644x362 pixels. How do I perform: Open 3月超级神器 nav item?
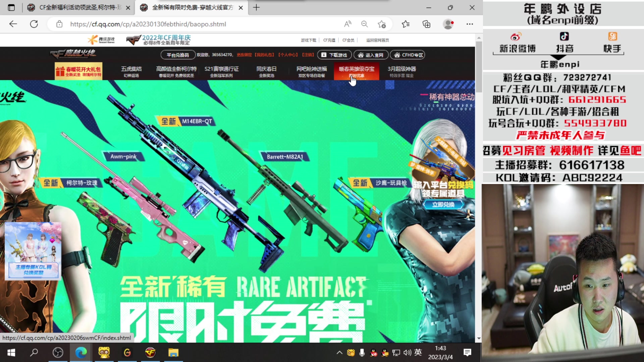[402, 71]
